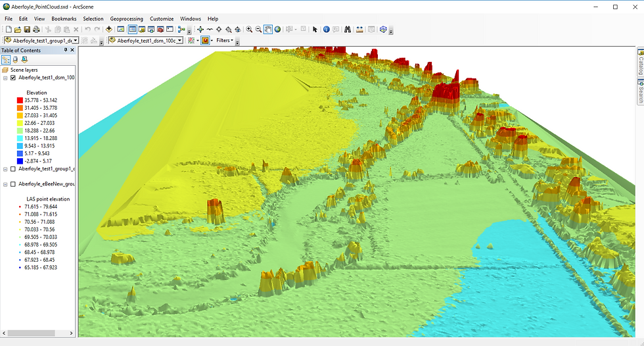Collapse the Aberfoyle_test1_dsm_100 layer legend
Viewport: 644px width, 346px height.
[5, 78]
